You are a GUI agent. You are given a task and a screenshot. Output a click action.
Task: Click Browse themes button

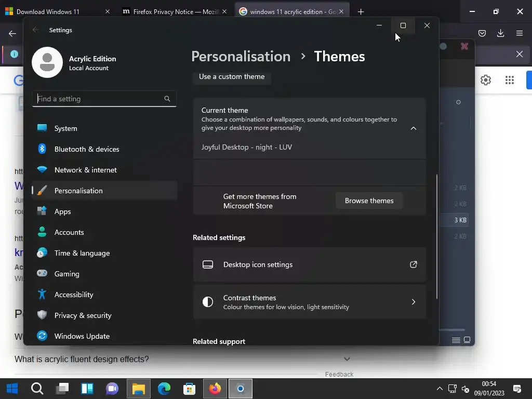(369, 201)
